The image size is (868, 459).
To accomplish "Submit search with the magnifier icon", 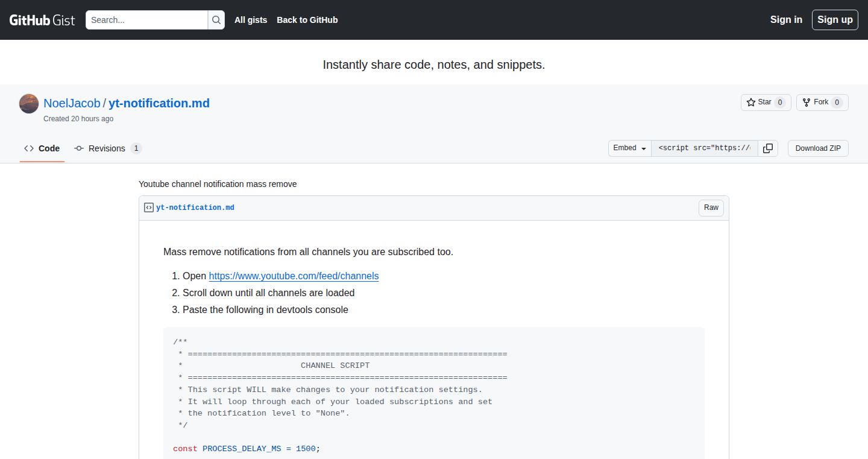I will 216,20.
